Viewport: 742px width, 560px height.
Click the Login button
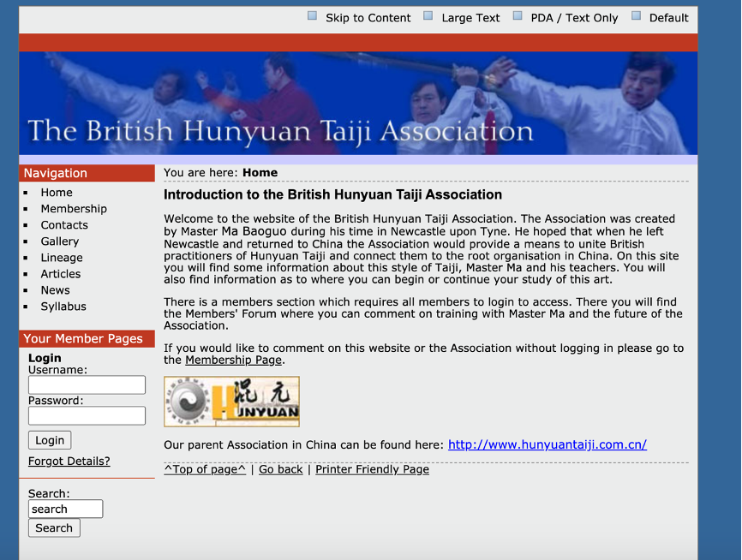click(50, 440)
